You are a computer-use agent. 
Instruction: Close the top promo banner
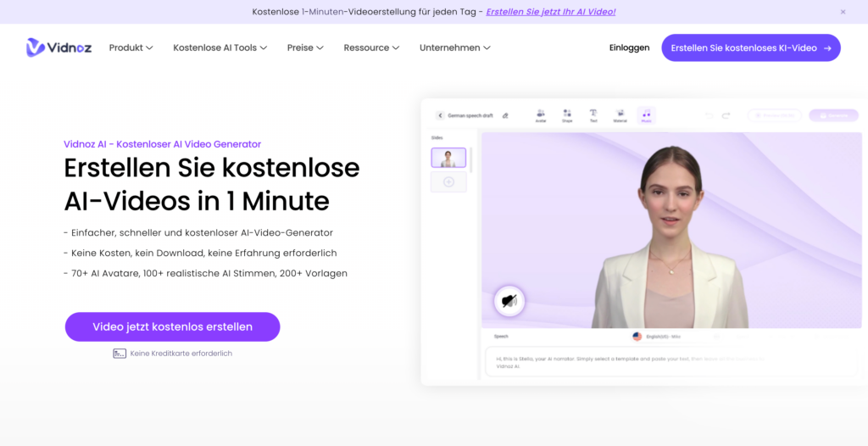click(843, 12)
